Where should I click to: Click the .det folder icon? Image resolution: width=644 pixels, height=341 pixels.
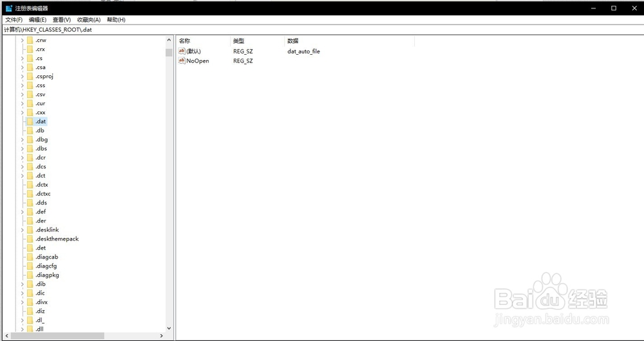[30, 248]
